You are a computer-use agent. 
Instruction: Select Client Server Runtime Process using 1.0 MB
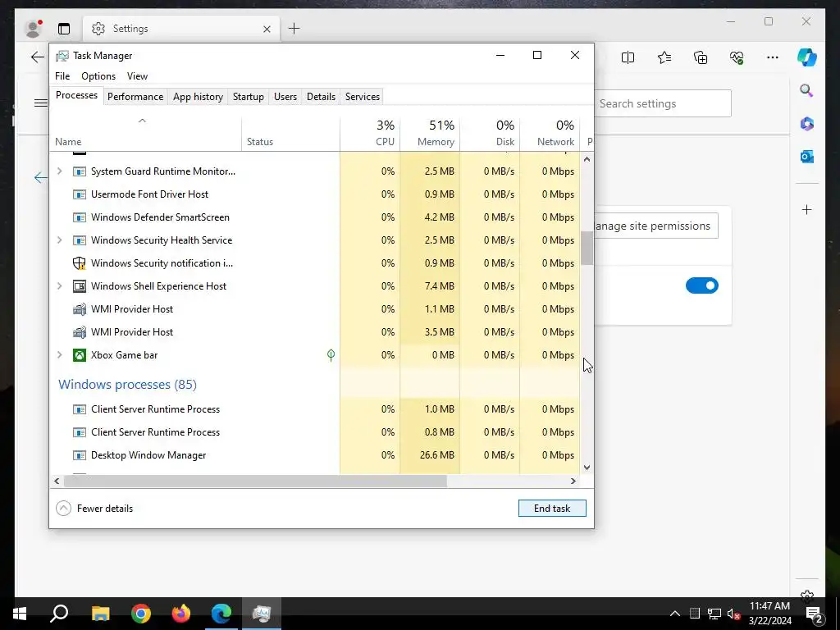coord(314,409)
